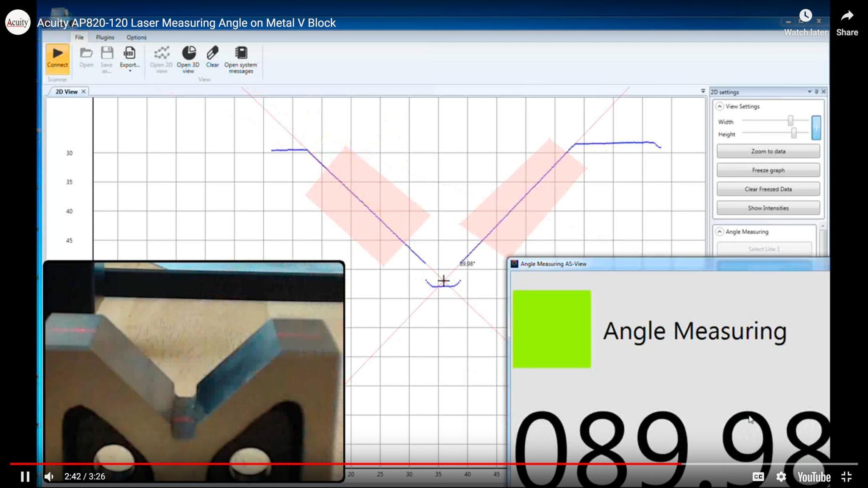Toggle Freeze graph on
This screenshot has width=868, height=488.
click(768, 170)
